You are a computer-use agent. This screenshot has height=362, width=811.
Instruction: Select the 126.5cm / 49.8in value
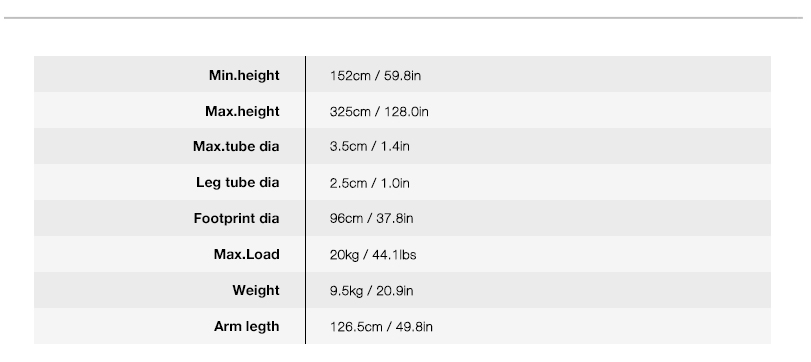(381, 327)
